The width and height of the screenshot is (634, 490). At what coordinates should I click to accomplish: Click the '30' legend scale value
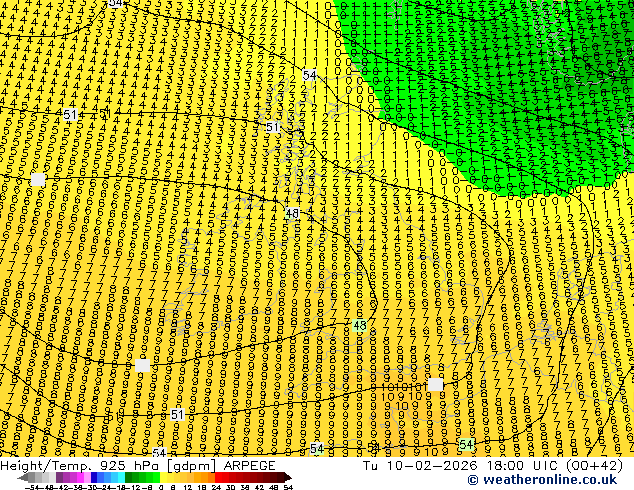click(x=230, y=487)
